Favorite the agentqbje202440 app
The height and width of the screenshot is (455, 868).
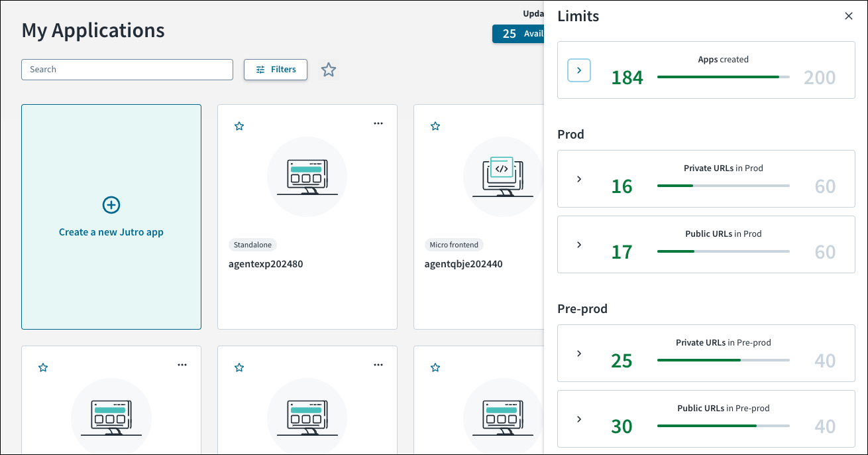(435, 126)
